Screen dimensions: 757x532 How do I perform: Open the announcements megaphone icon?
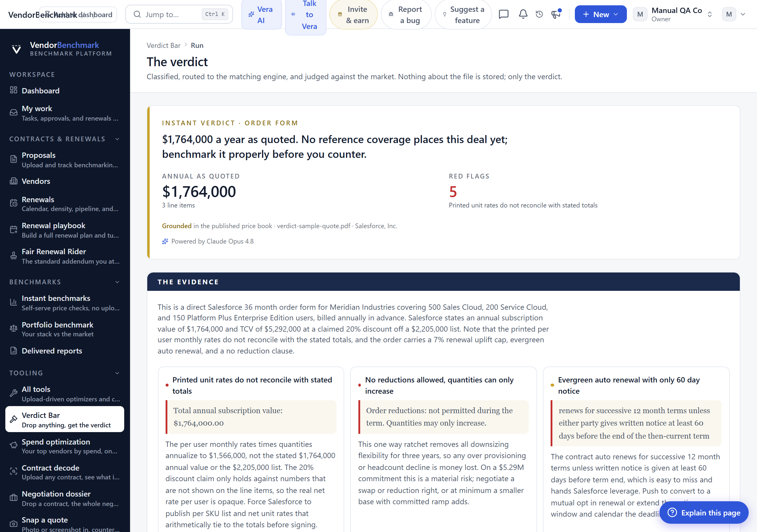click(556, 14)
